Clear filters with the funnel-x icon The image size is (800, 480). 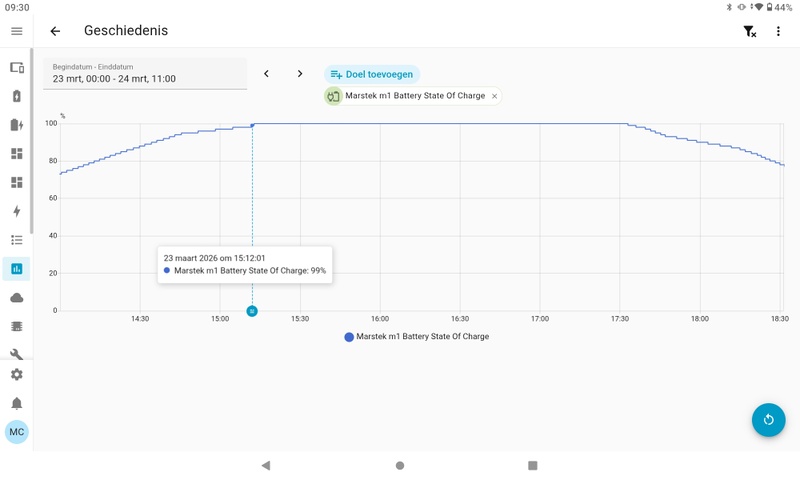pyautogui.click(x=749, y=32)
